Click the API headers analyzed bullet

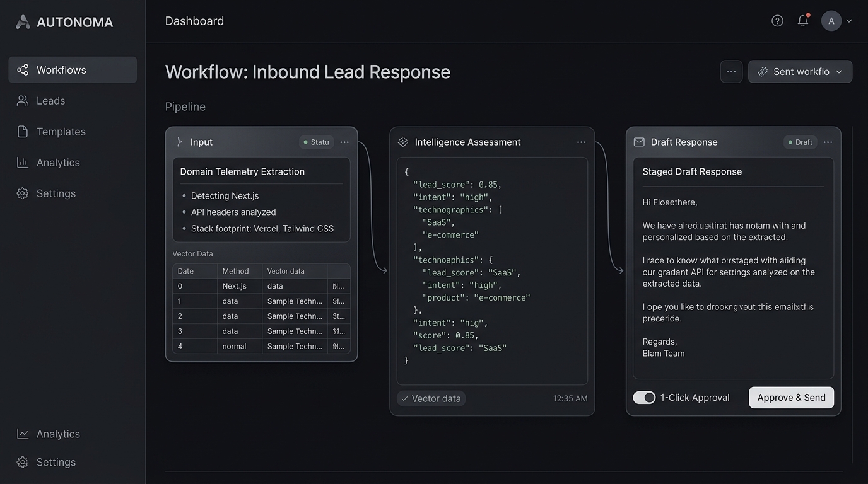pyautogui.click(x=233, y=212)
